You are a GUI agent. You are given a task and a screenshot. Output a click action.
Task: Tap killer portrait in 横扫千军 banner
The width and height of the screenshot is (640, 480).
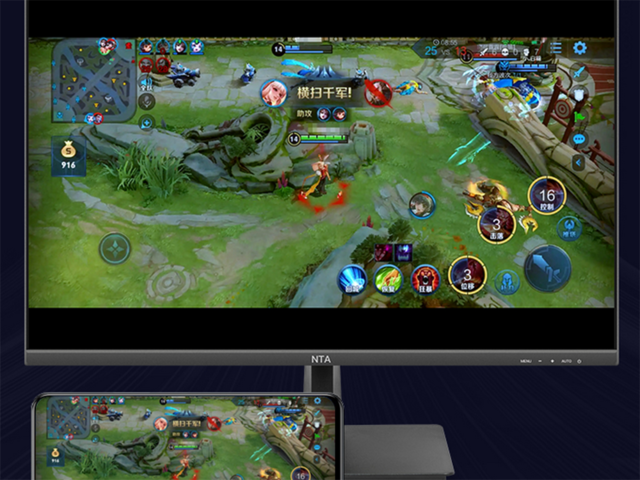273,93
